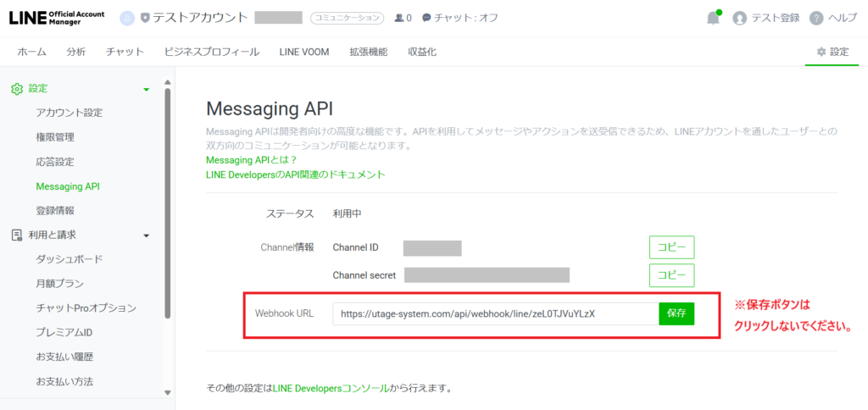
Task: Click the green 保存 button
Action: click(x=676, y=313)
